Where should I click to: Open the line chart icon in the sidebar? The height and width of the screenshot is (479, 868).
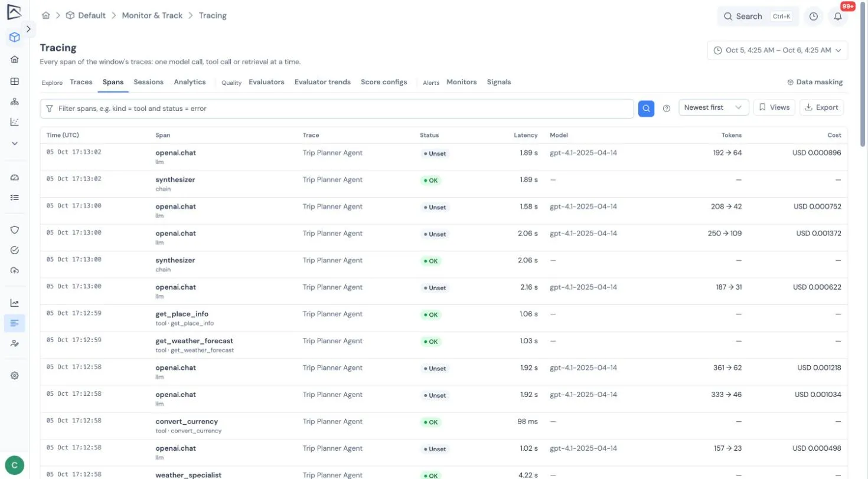(x=15, y=303)
